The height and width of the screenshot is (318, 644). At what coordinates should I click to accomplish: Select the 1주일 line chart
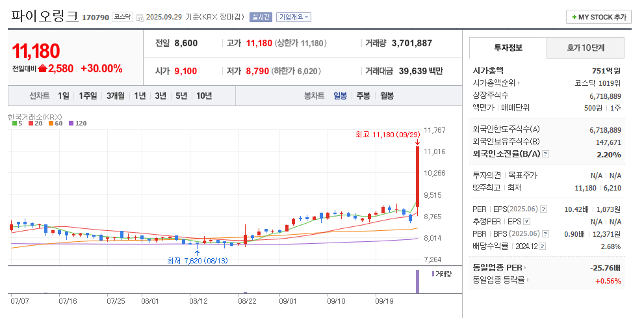click(x=88, y=96)
